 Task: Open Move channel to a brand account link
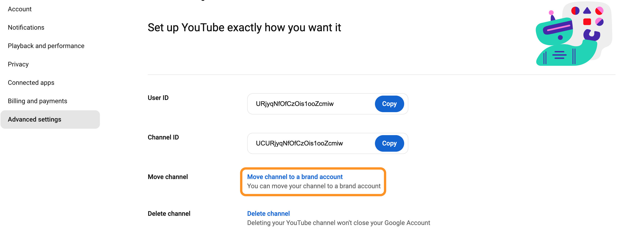point(295,177)
